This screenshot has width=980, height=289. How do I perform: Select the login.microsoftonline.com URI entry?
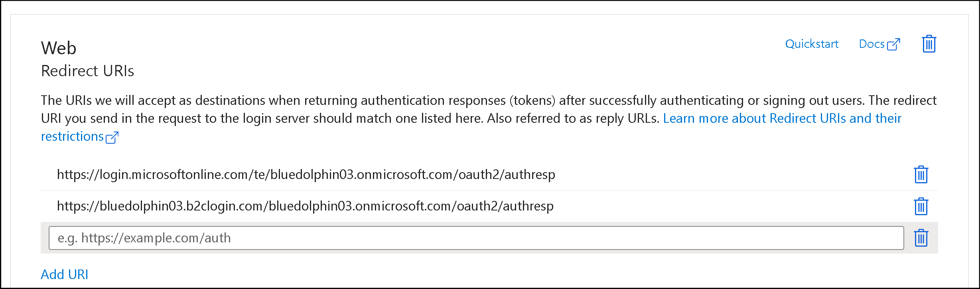306,175
